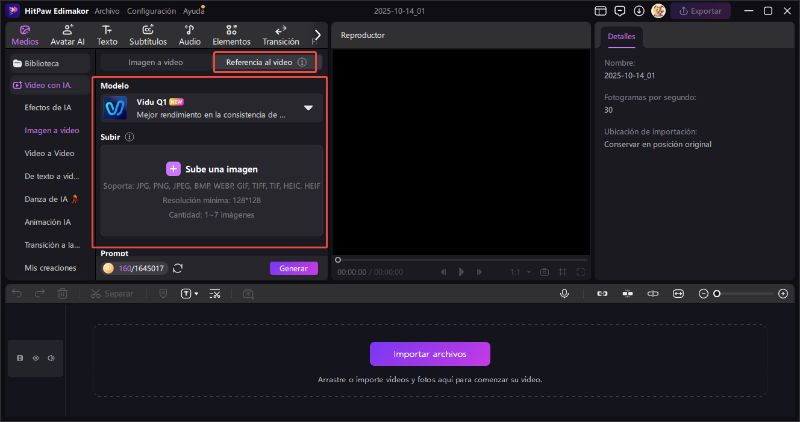Click the Generar button

point(293,268)
